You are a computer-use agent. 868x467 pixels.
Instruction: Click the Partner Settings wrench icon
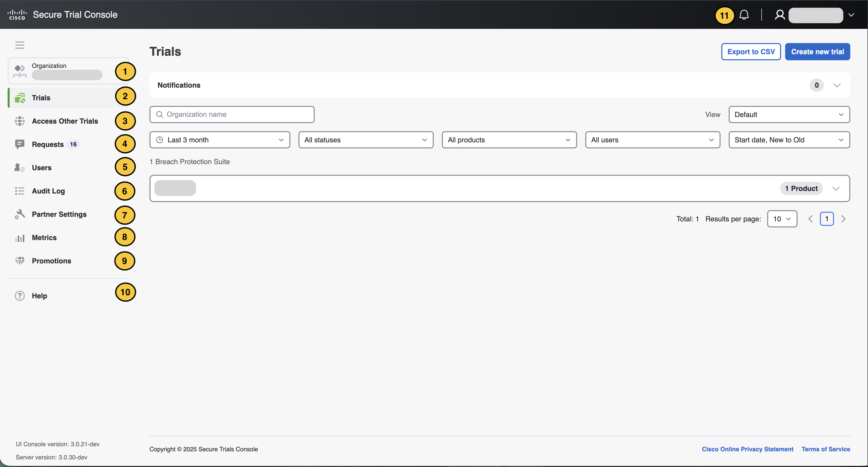tap(20, 214)
